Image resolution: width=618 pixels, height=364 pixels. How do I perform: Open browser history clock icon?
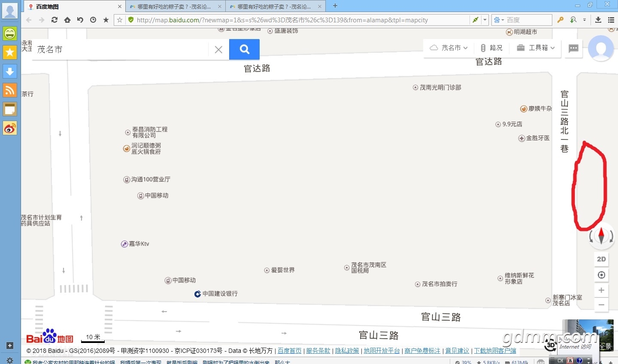93,20
